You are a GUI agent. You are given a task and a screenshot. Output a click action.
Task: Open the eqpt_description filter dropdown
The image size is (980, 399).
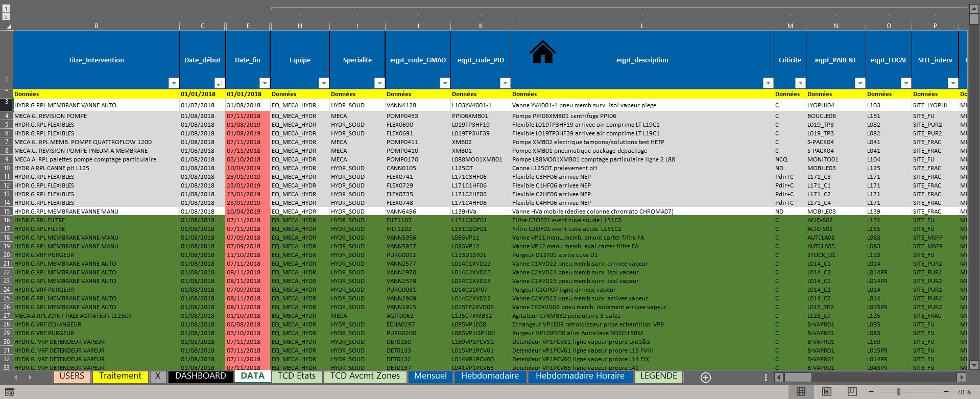(768, 83)
